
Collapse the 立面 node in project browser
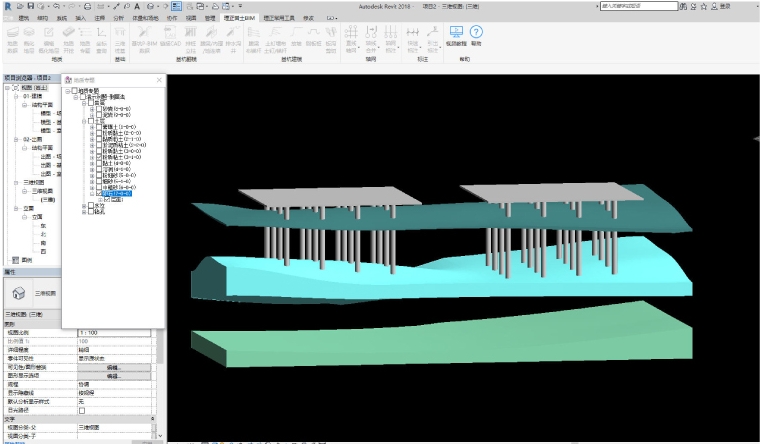(x=15, y=208)
